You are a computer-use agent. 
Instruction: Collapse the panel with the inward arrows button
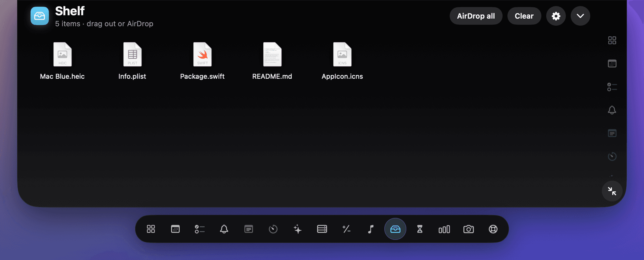612,191
